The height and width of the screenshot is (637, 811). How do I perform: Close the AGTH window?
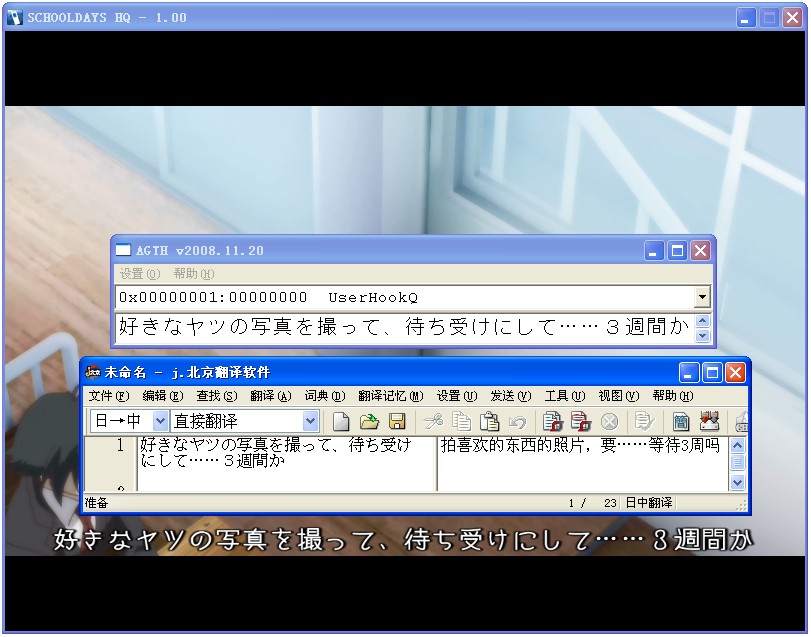(x=701, y=251)
